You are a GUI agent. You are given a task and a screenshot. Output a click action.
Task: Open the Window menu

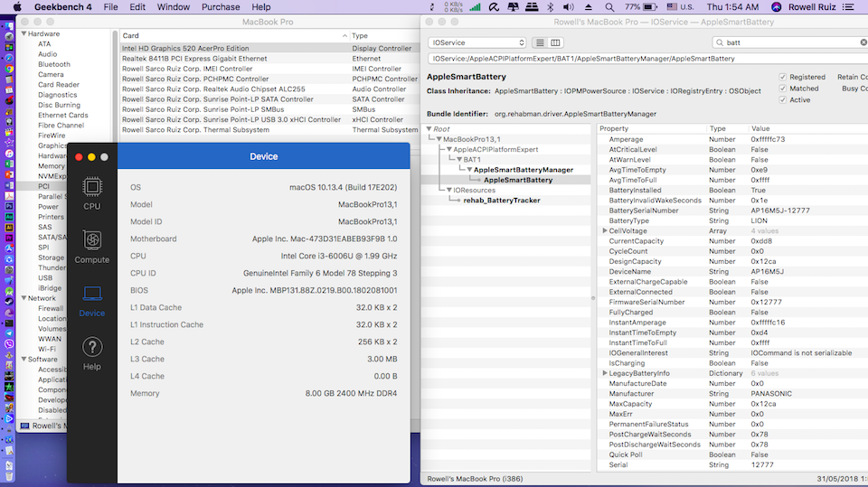click(x=174, y=7)
